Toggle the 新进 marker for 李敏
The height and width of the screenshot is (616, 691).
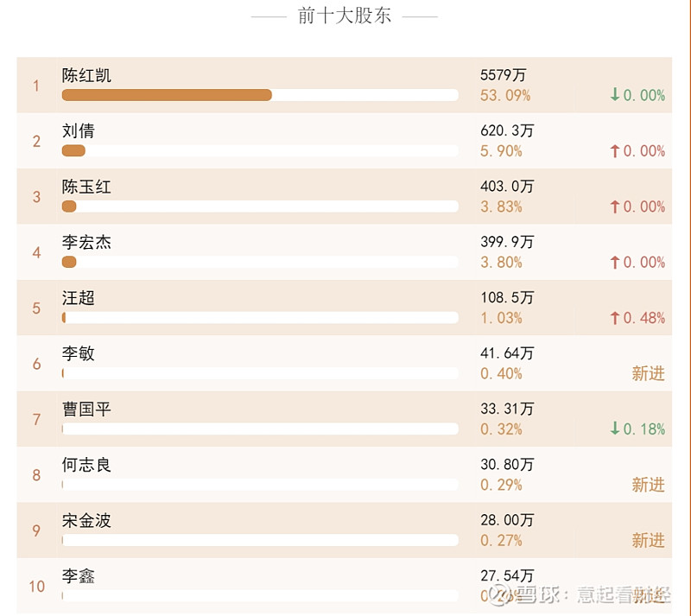(649, 374)
